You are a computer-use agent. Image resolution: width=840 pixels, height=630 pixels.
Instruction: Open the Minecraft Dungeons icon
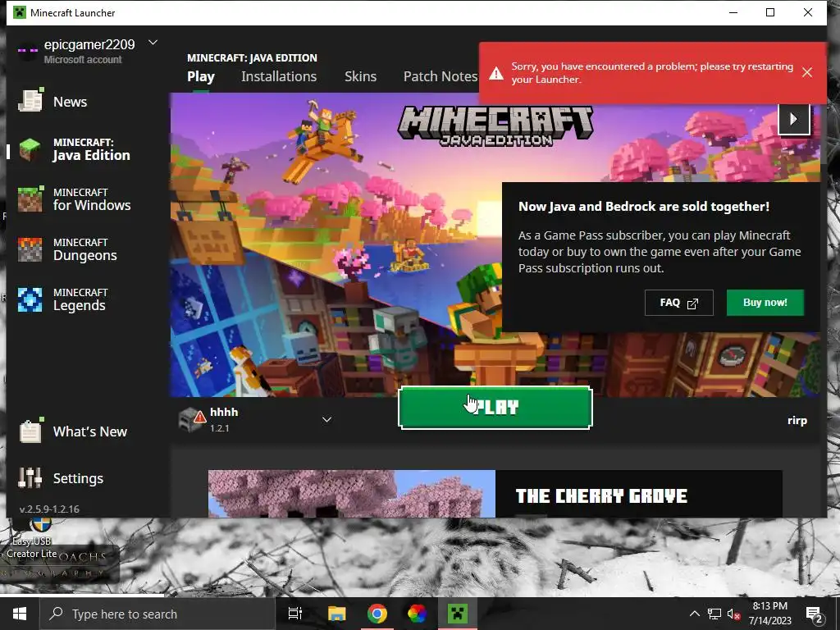coord(30,249)
